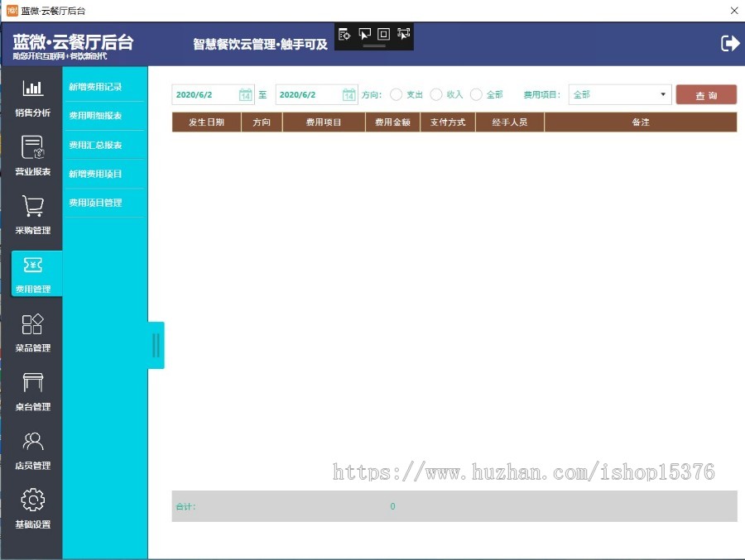The image size is (745, 560).
Task: Open calendar picker for end date
Action: click(x=348, y=94)
